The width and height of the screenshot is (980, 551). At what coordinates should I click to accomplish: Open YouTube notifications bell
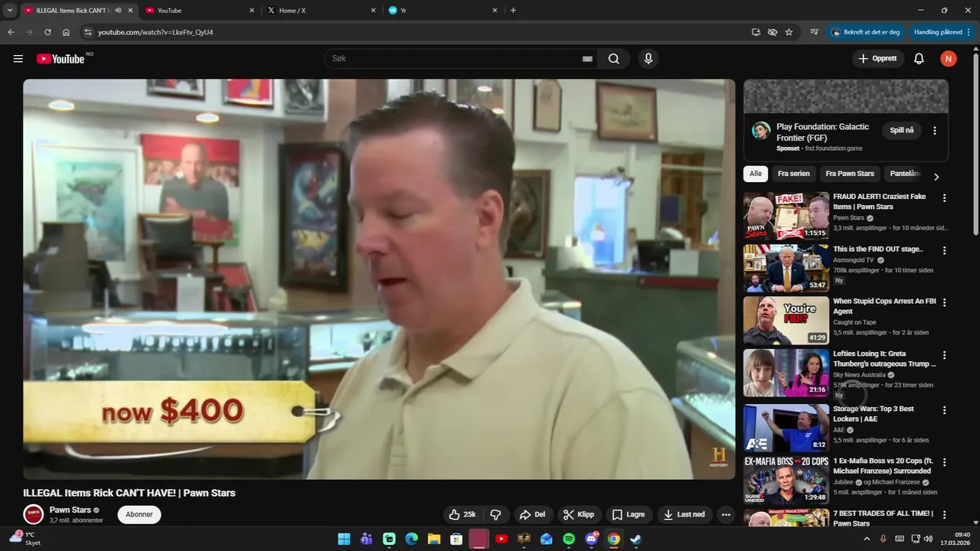(919, 59)
